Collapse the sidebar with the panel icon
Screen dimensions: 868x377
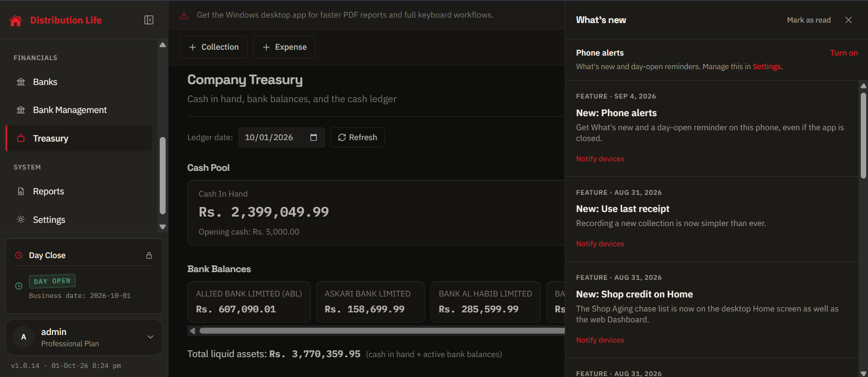point(149,20)
